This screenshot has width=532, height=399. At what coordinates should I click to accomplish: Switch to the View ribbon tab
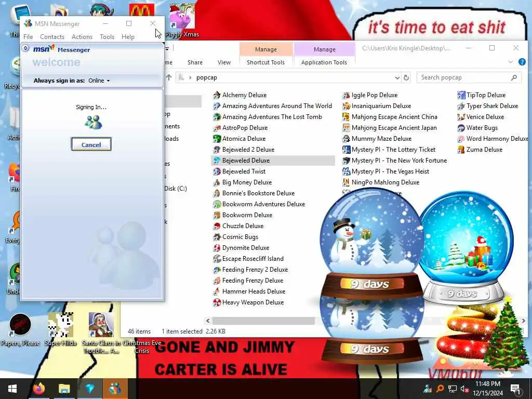pos(224,62)
